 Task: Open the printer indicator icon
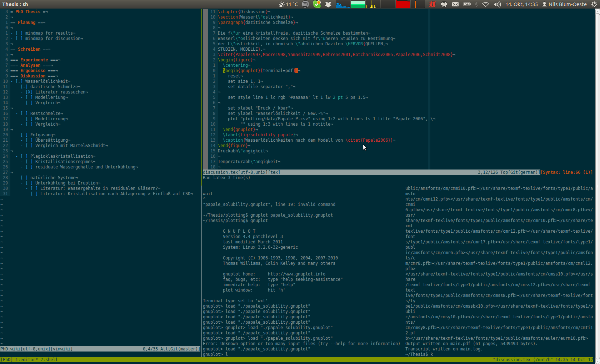pos(444,4)
